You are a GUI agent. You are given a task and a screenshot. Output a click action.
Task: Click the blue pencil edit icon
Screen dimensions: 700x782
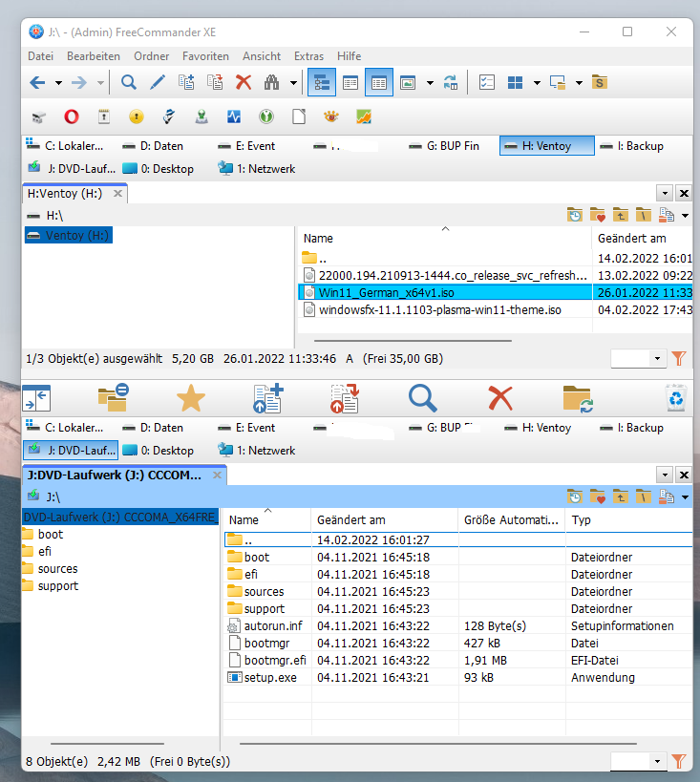click(158, 82)
